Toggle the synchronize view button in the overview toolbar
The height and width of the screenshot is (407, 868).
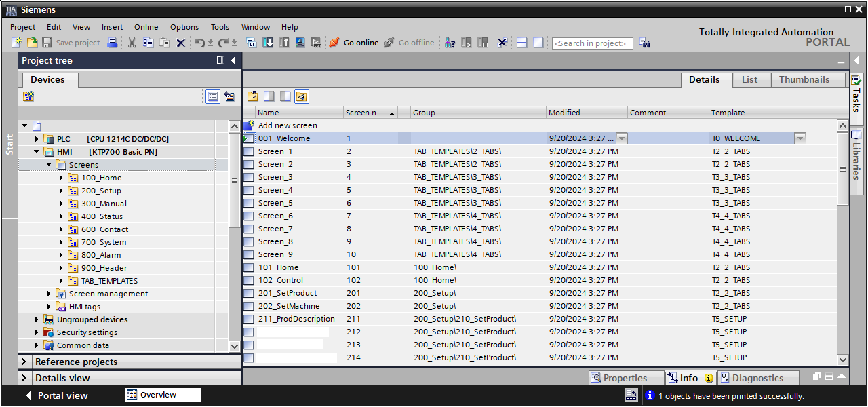(302, 96)
